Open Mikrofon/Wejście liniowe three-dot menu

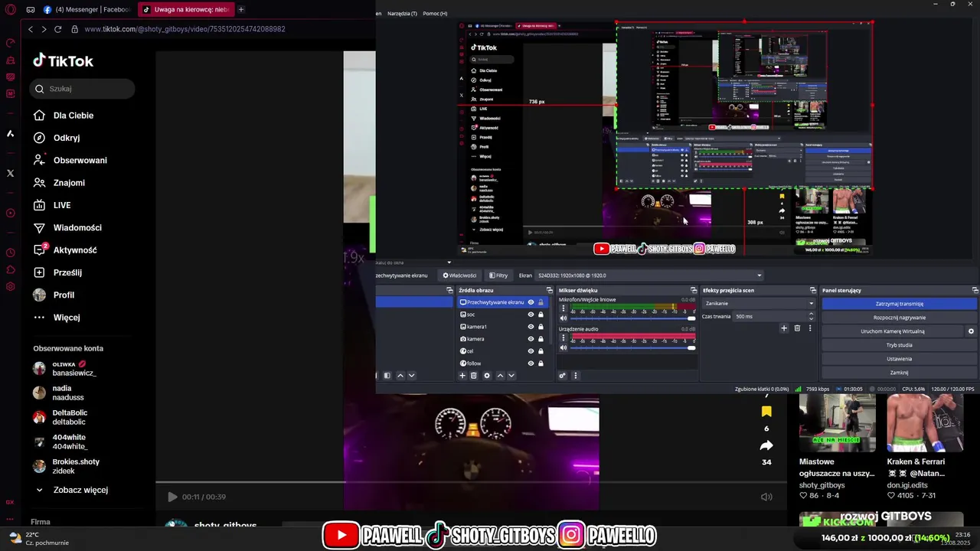[563, 308]
